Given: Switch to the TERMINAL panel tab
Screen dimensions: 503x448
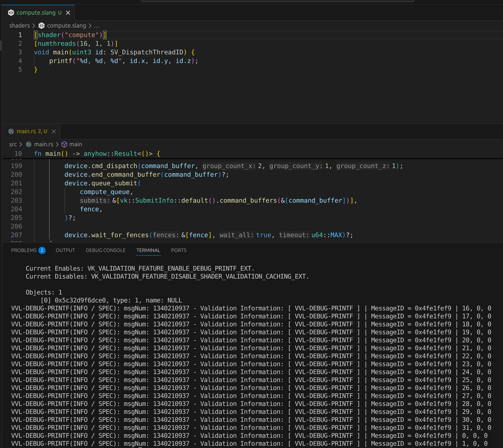Looking at the screenshot, I should (148, 250).
